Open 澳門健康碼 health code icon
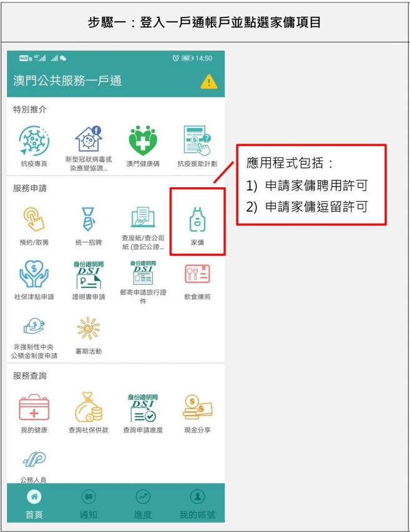Image resolution: width=410 pixels, height=532 pixels. click(x=143, y=140)
